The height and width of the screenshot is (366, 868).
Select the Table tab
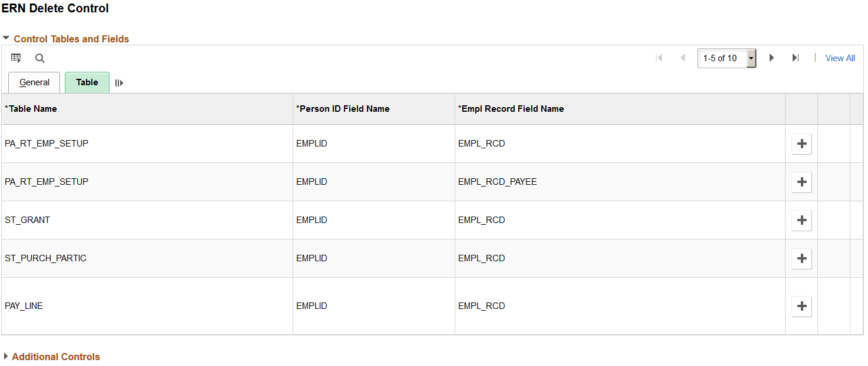(x=87, y=82)
